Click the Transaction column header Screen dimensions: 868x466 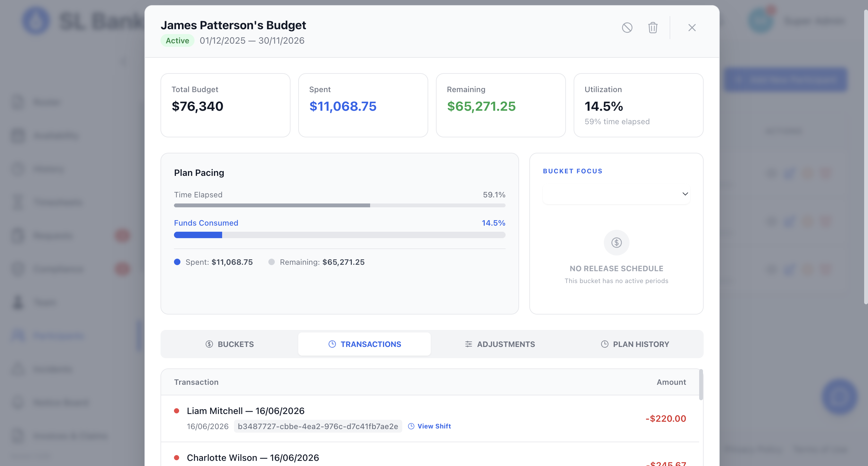pyautogui.click(x=196, y=382)
